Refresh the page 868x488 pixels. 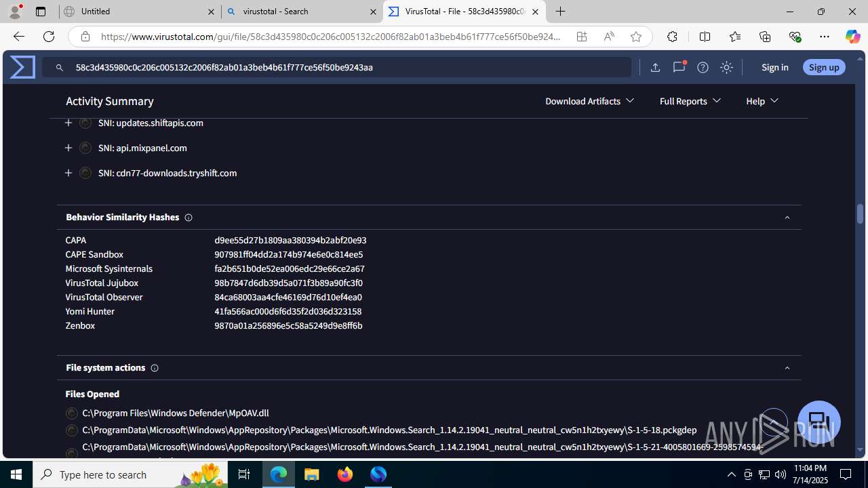tap(49, 37)
